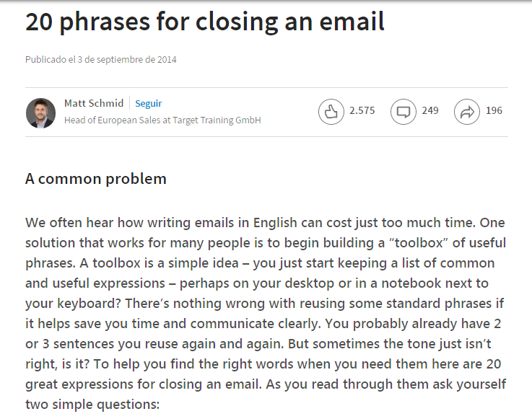Click the 2.575 likes count

click(362, 111)
